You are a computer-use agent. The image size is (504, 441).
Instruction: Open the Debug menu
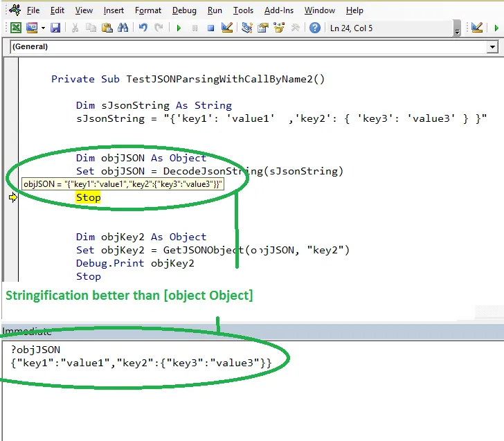184,10
